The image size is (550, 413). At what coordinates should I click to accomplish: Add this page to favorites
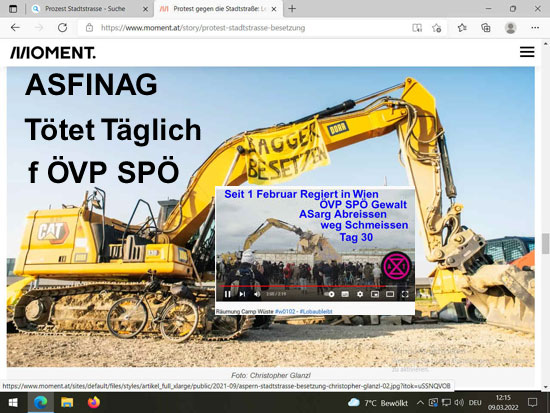(x=437, y=28)
